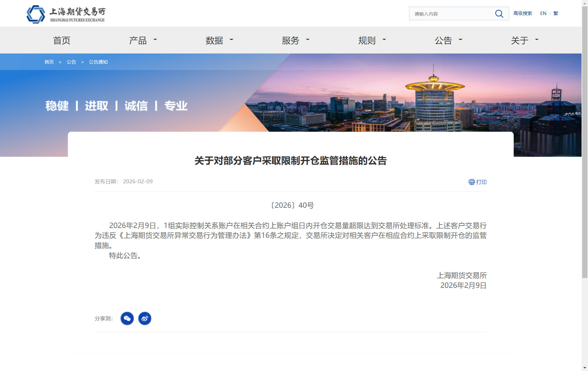Expand the 产品 menu dropdown arrow
Viewport: 588px width, 371px height.
click(x=155, y=40)
